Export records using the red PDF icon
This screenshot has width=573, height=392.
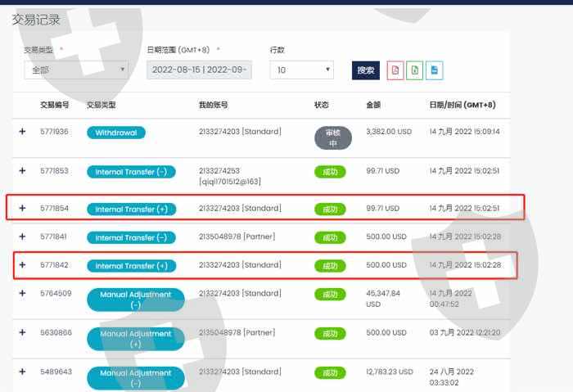[x=395, y=70]
